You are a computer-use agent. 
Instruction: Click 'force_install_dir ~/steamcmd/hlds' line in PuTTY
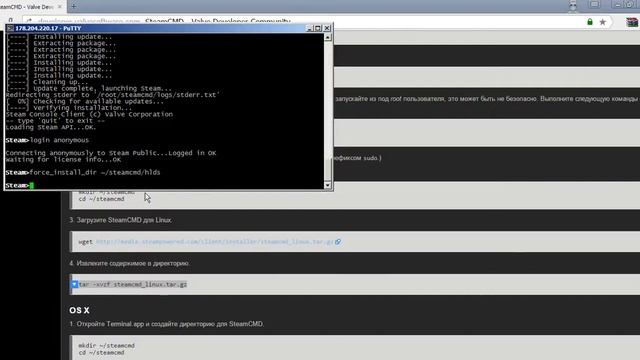(83, 172)
